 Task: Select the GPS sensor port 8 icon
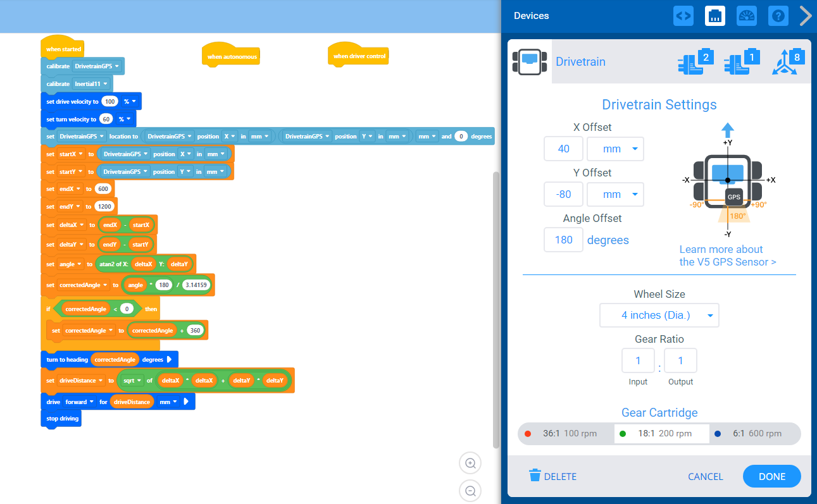(x=788, y=62)
